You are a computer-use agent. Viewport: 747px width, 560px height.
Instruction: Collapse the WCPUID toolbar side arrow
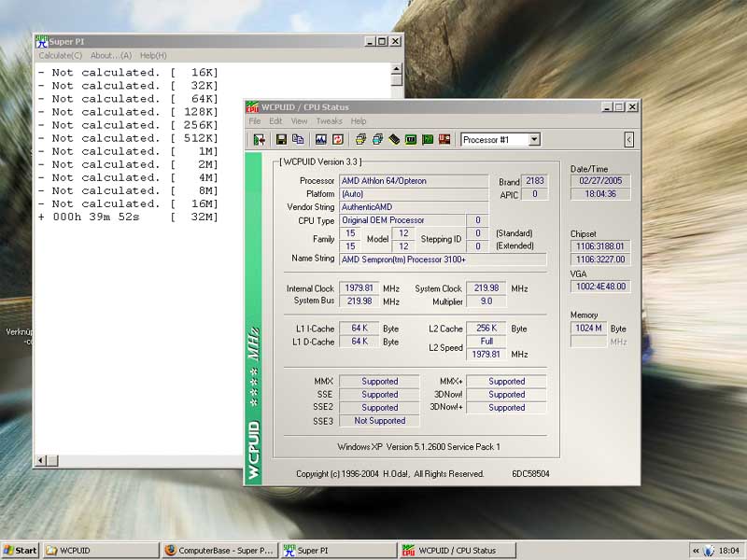[x=628, y=139]
